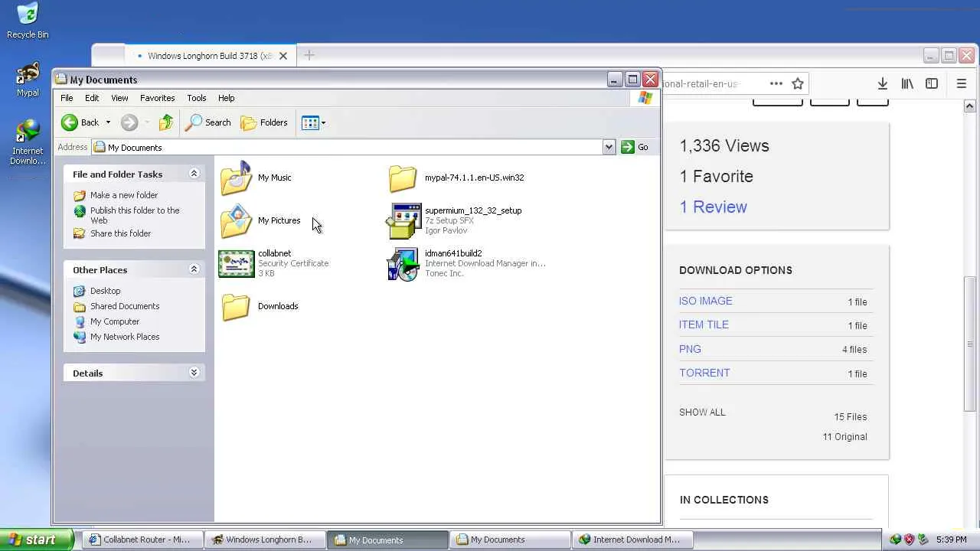Click SHOW ALL download options

(x=702, y=412)
